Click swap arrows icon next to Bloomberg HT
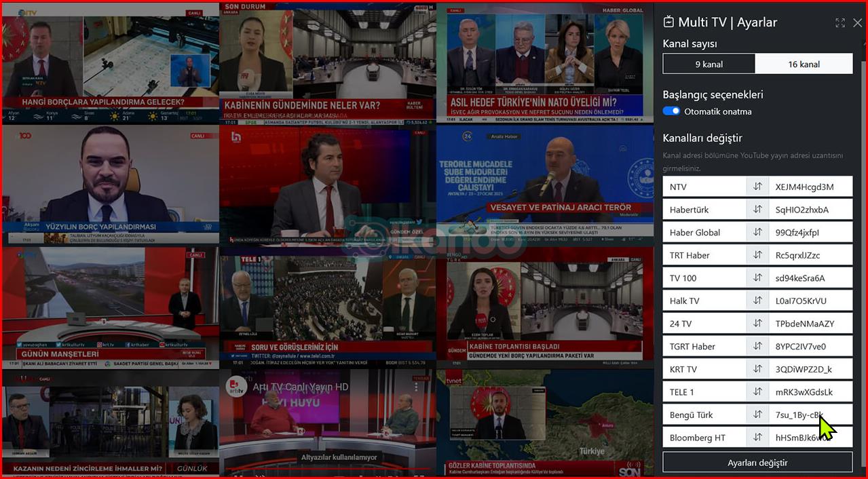This screenshot has height=479, width=868. click(x=757, y=437)
